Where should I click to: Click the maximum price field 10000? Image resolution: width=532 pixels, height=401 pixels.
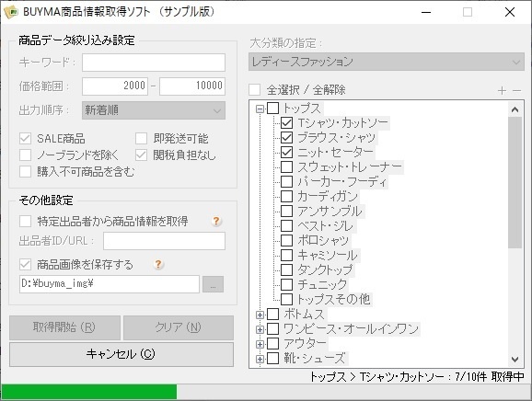(x=192, y=86)
